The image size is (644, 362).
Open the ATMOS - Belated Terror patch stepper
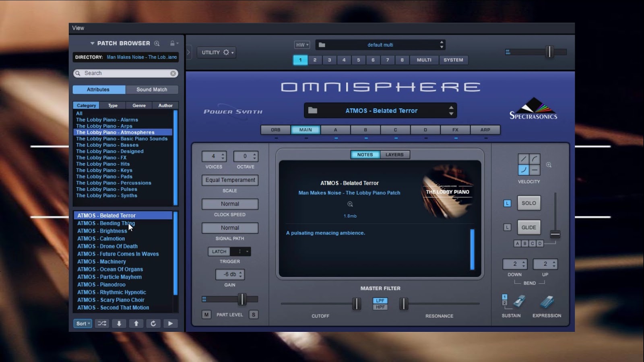[x=452, y=110]
